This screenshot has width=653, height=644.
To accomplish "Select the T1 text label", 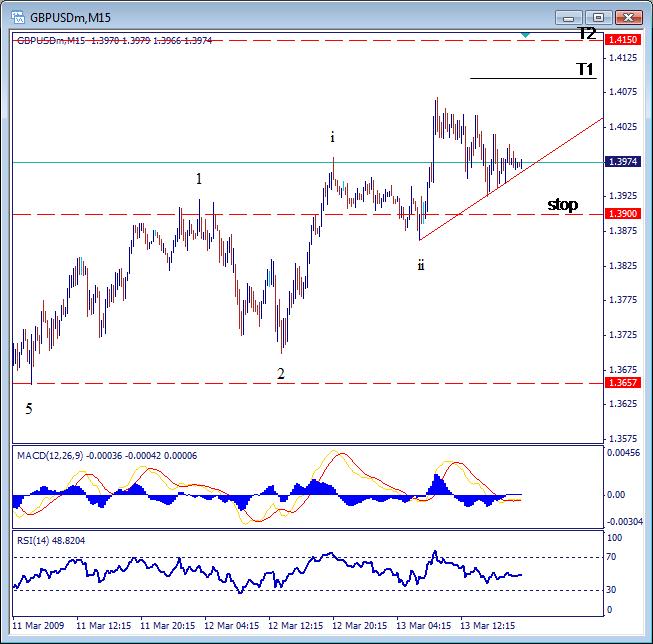I will pos(585,69).
